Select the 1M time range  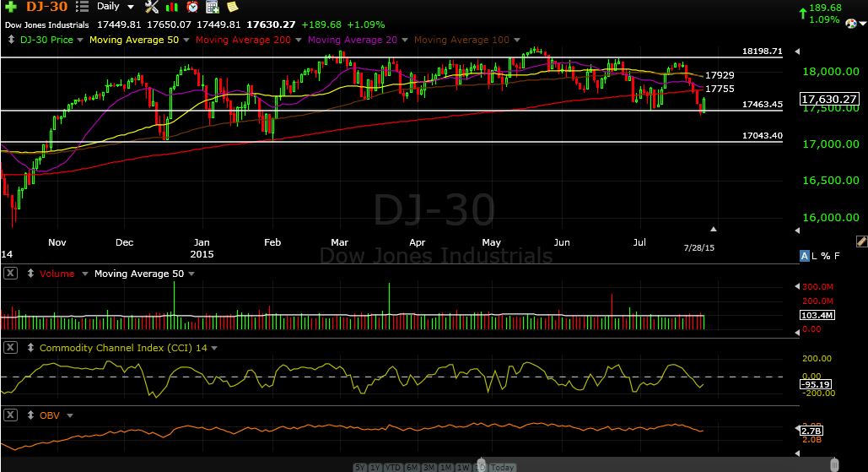446,468
